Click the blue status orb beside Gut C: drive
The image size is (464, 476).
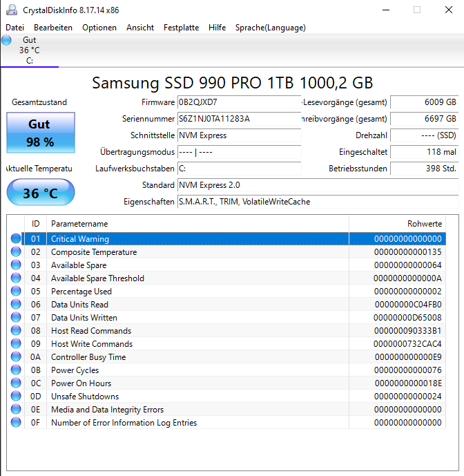pos(6,40)
